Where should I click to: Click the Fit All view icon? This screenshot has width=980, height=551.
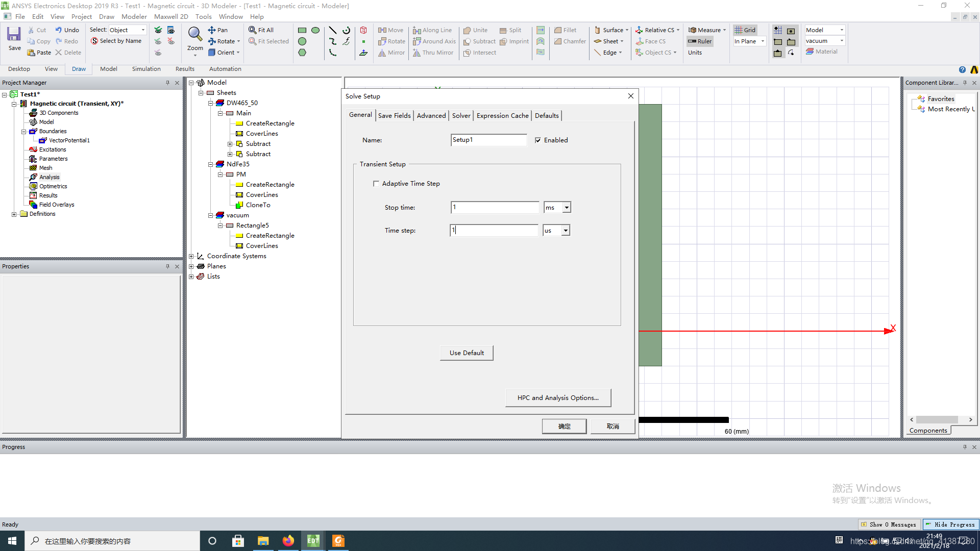click(x=261, y=30)
